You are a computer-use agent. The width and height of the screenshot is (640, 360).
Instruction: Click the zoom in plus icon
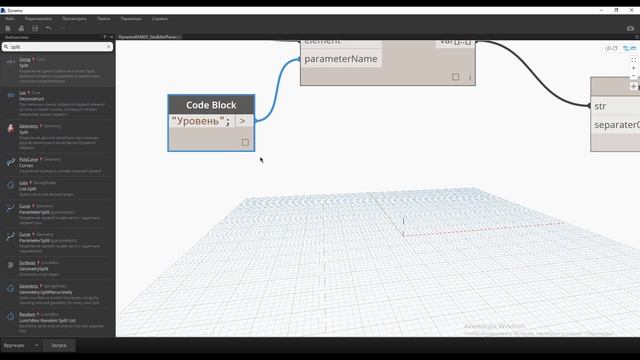click(633, 68)
